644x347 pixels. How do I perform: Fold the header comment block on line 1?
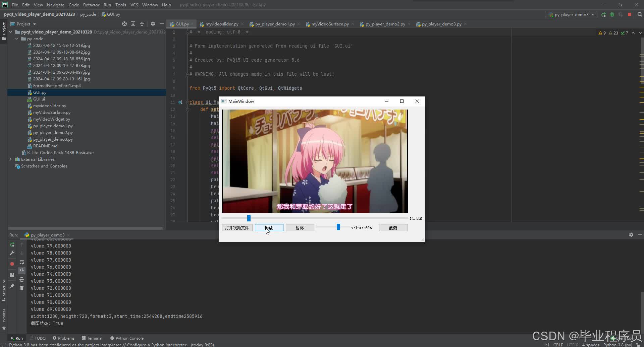[187, 32]
